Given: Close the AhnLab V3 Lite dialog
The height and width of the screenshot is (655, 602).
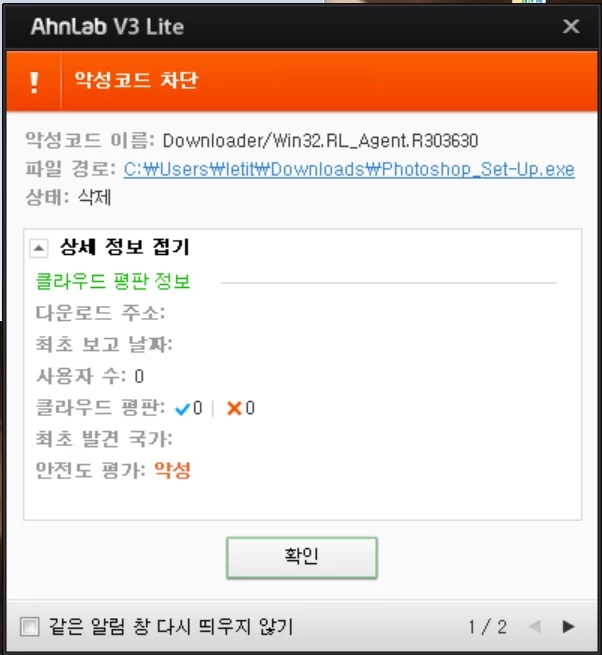Looking at the screenshot, I should 571,27.
